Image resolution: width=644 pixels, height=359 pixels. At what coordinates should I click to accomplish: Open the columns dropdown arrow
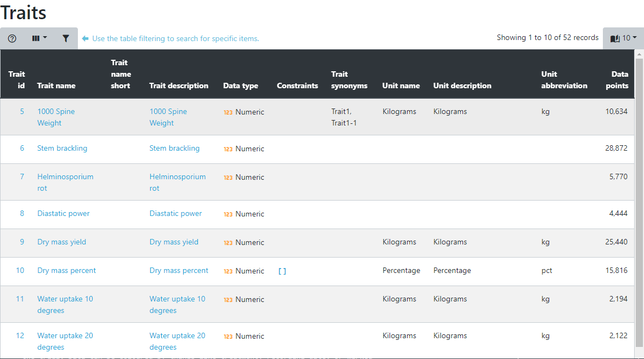[x=44, y=38]
